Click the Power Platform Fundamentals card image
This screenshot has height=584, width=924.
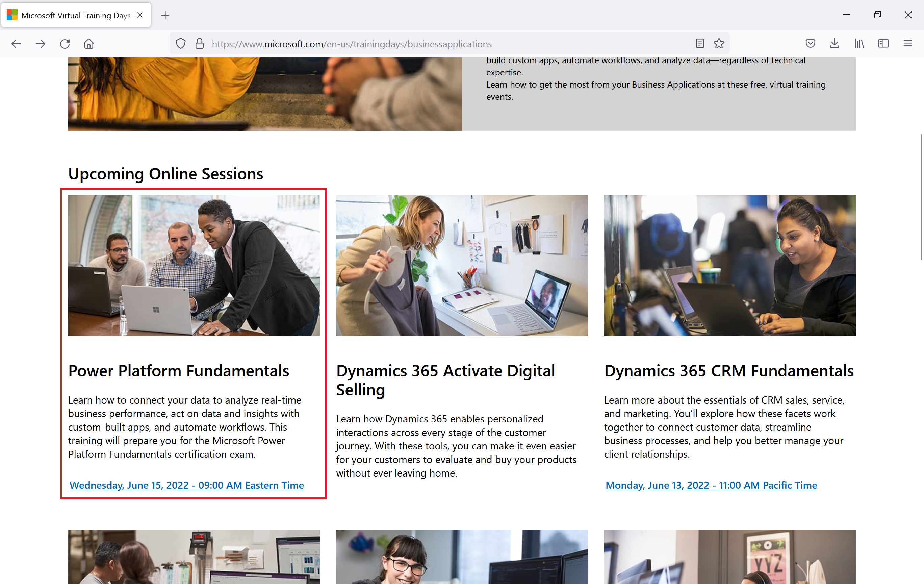coord(194,265)
